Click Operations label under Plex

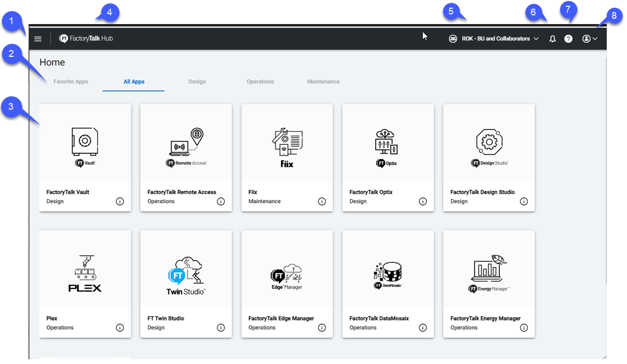click(60, 327)
